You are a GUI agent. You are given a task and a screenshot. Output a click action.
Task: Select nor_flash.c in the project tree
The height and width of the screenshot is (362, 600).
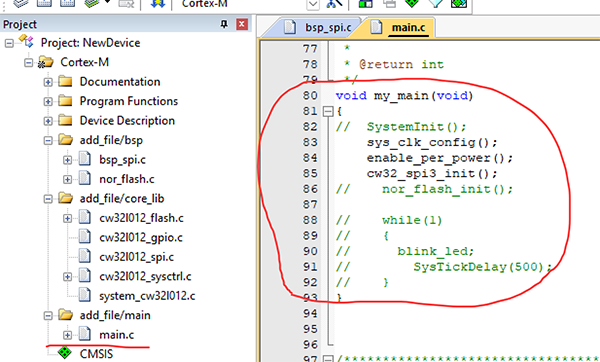(126, 179)
